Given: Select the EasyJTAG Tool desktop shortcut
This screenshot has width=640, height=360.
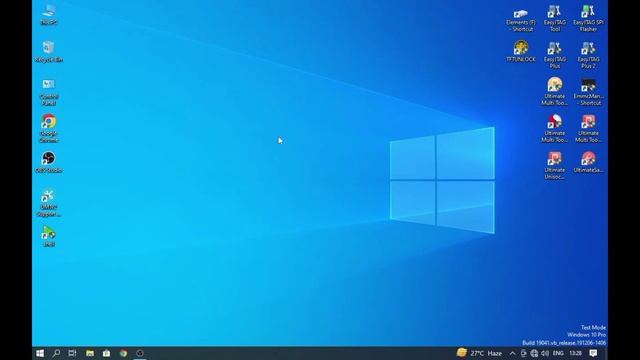Looking at the screenshot, I should [x=555, y=18].
